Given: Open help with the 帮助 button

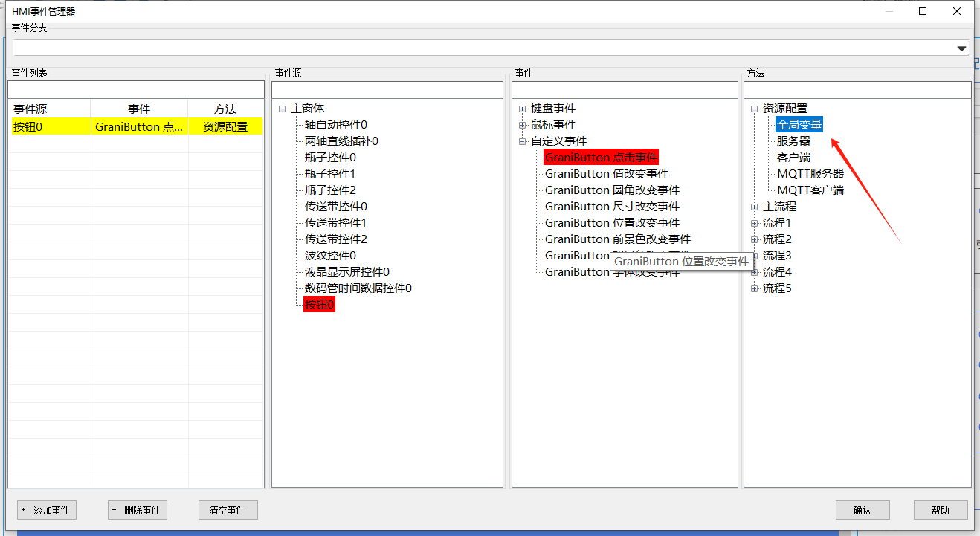Looking at the screenshot, I should pos(941,510).
